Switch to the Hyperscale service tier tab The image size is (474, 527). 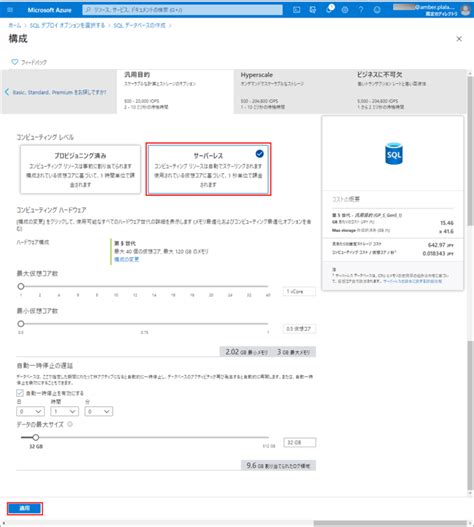291,91
